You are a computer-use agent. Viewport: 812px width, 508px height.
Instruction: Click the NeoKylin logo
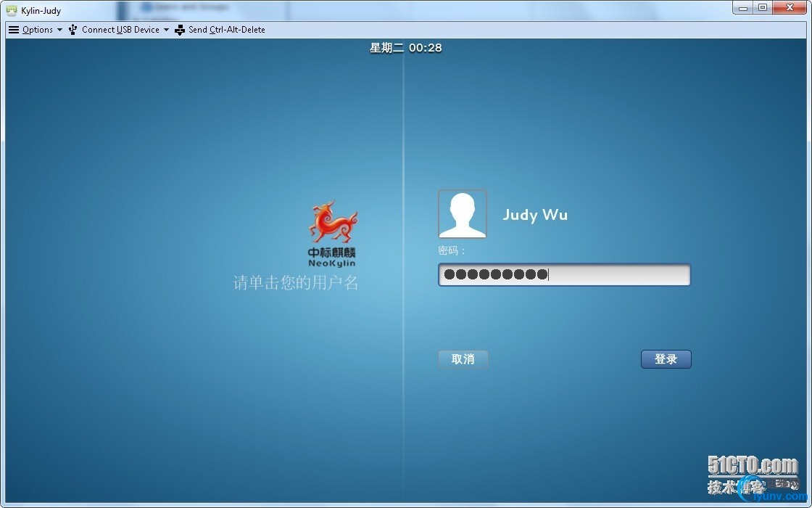point(333,233)
